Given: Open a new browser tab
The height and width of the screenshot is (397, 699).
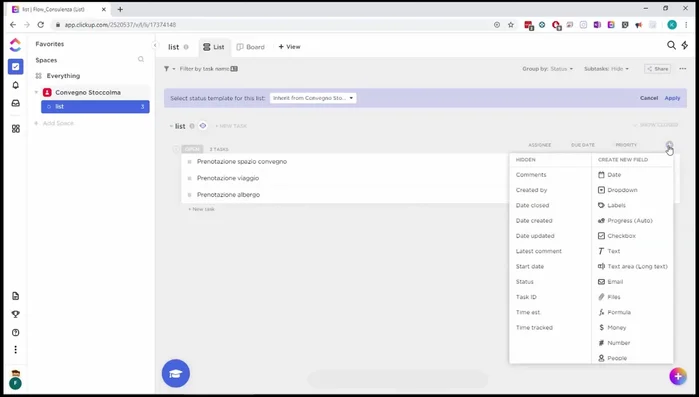Looking at the screenshot, I should 120,9.
